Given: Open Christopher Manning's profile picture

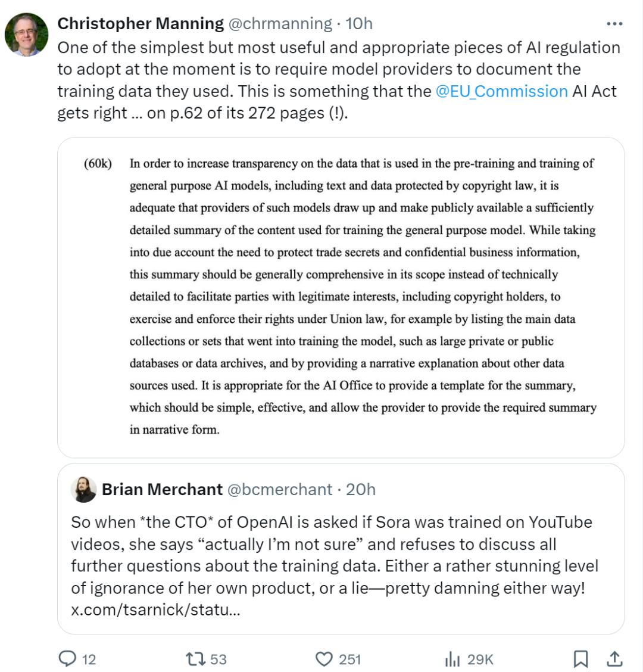Looking at the screenshot, I should pos(27,35).
